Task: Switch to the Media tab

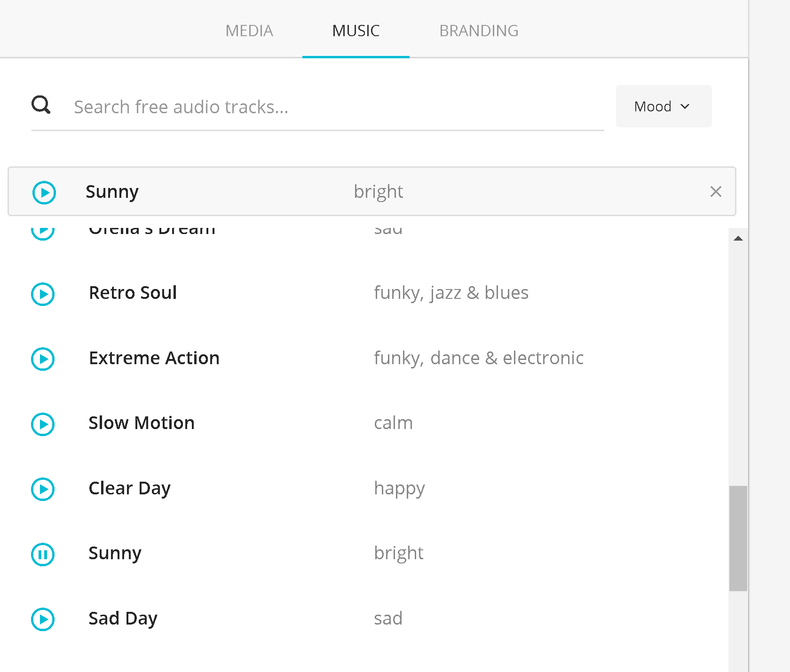Action: pyautogui.click(x=249, y=31)
